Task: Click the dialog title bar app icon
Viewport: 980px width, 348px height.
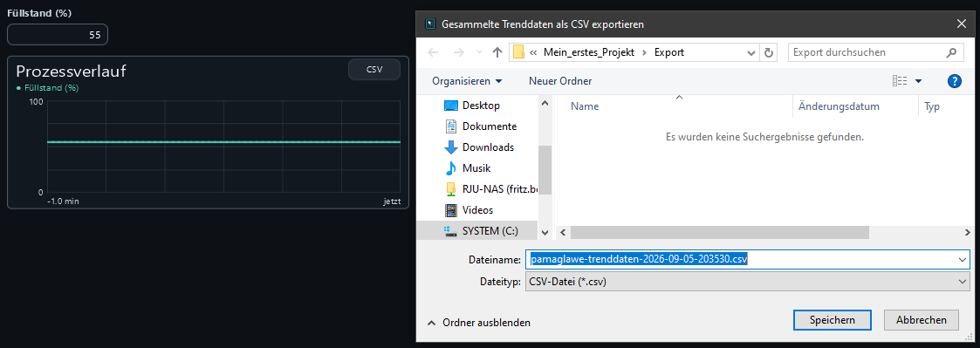Action: click(430, 24)
